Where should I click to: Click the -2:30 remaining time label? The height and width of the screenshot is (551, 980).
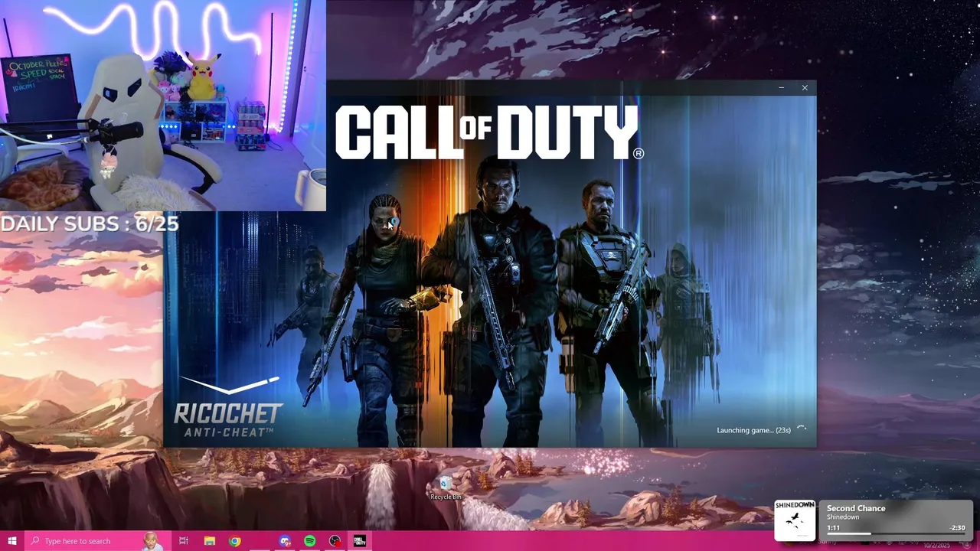tap(957, 528)
